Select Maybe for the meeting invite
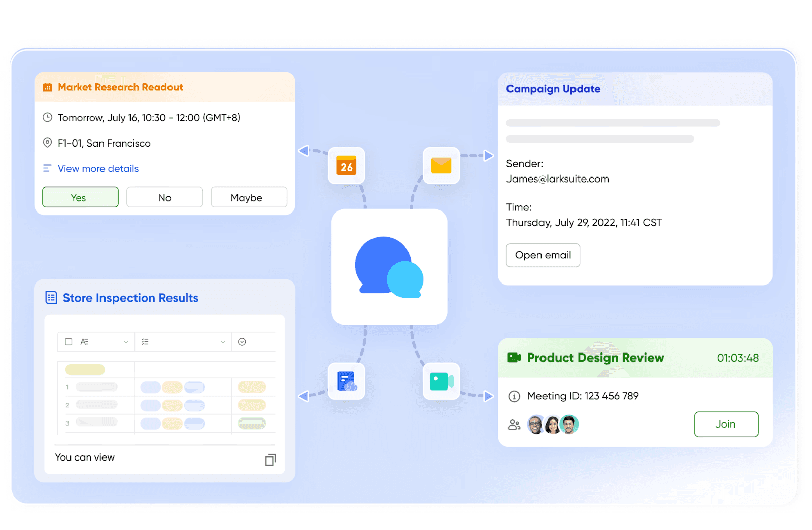This screenshot has width=812, height=530. (x=249, y=197)
